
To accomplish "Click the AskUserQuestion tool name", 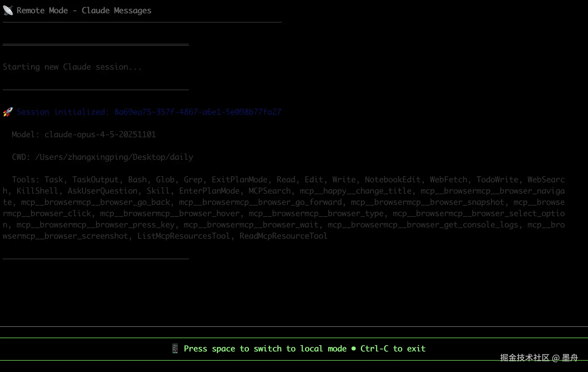I will (x=103, y=191).
